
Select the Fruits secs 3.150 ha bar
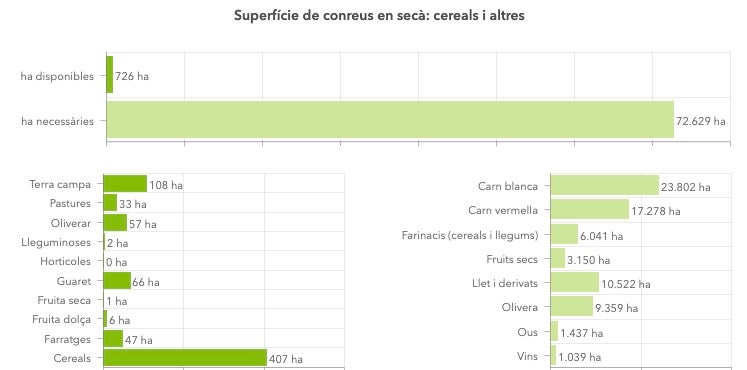558,258
